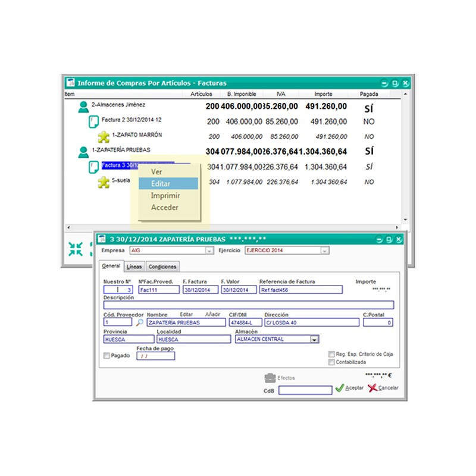Expand the Ejercicio dropdown list

point(325,251)
